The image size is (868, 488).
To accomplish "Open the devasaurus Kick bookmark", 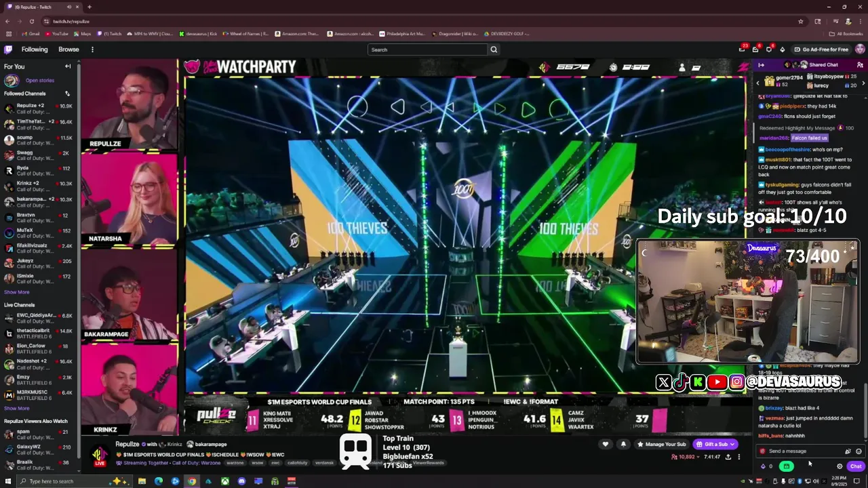I will click(198, 33).
